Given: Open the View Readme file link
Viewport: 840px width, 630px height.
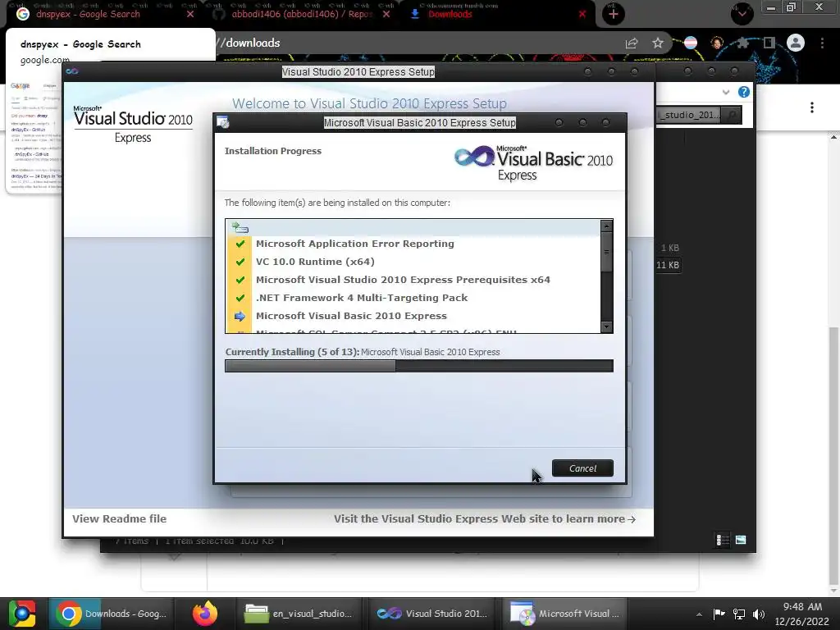Looking at the screenshot, I should pyautogui.click(x=120, y=518).
